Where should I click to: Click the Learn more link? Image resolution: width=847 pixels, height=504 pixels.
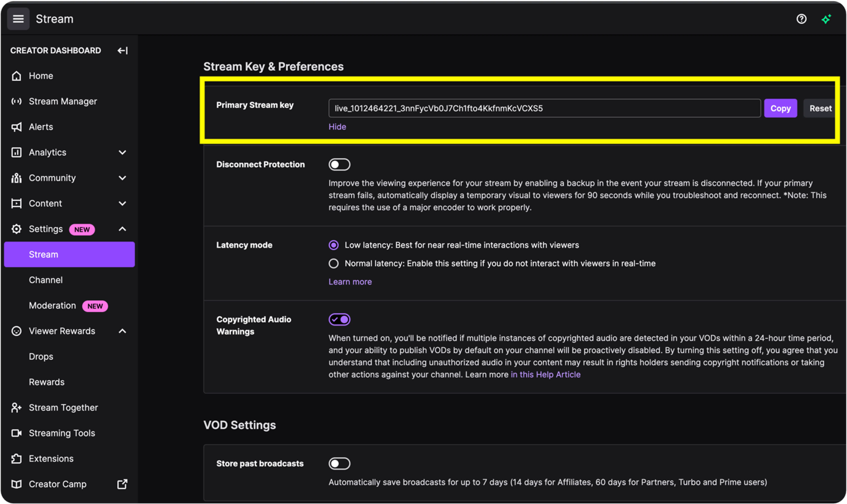point(350,281)
